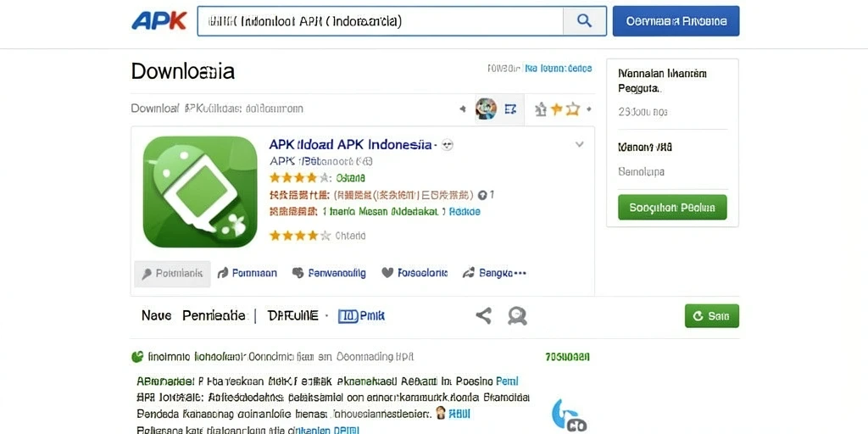Click the filled gold star near the avatar
Image resolution: width=868 pixels, height=434 pixels.
pyautogui.click(x=556, y=109)
